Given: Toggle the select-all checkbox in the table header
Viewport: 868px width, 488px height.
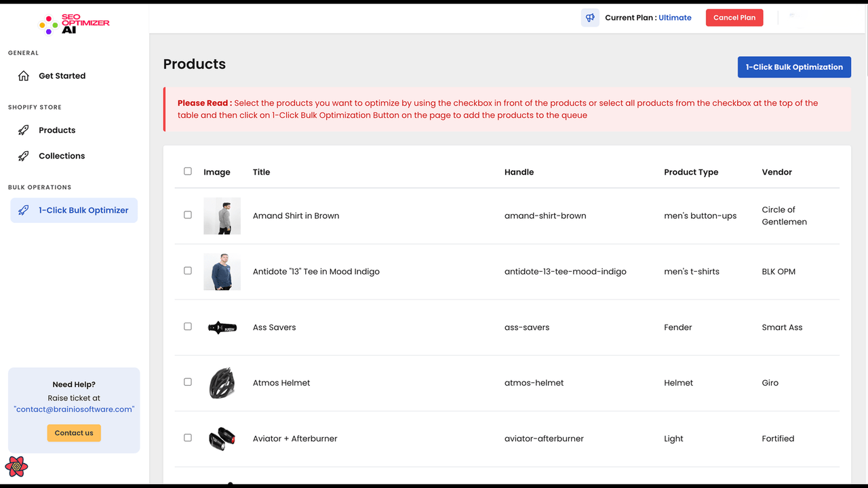Looking at the screenshot, I should click(188, 171).
